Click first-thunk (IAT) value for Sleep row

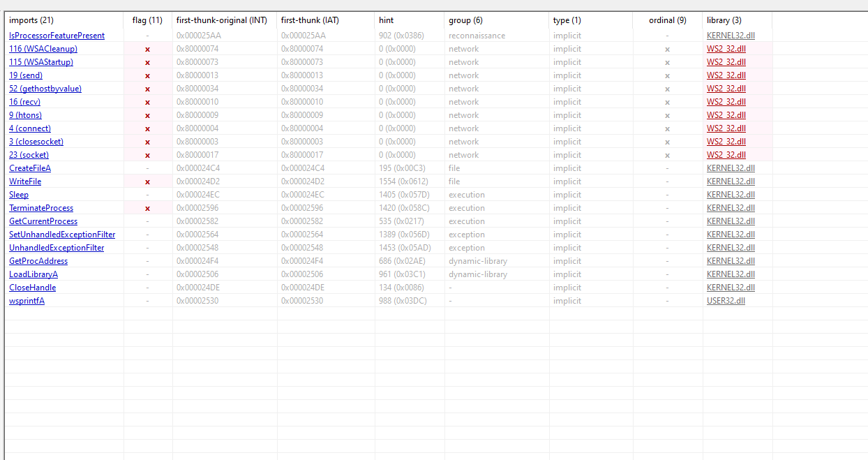tap(302, 195)
